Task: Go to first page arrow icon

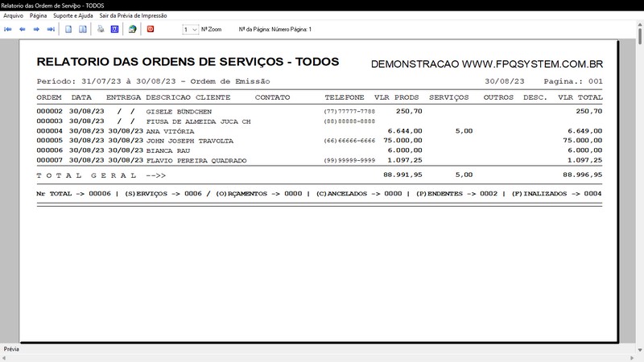Action: point(8,29)
